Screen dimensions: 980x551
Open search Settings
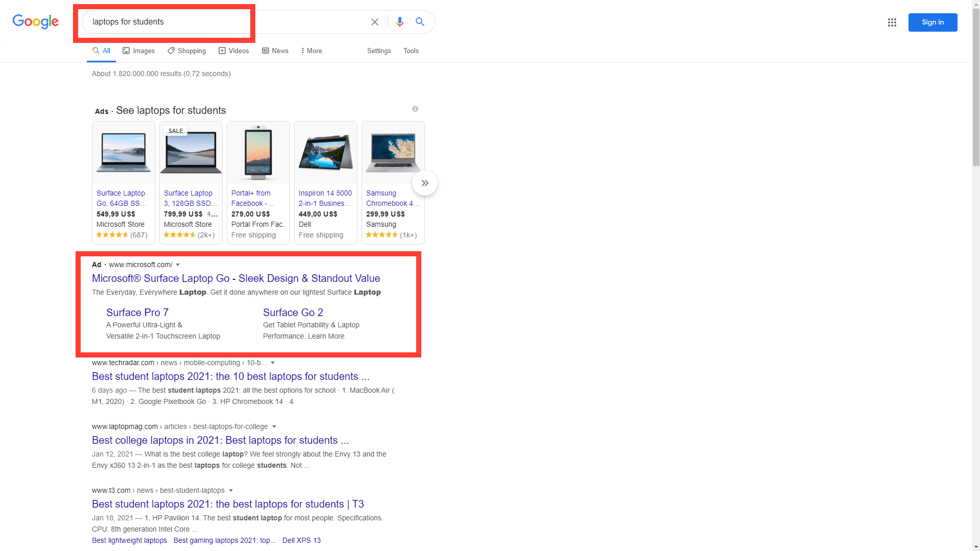coord(378,51)
